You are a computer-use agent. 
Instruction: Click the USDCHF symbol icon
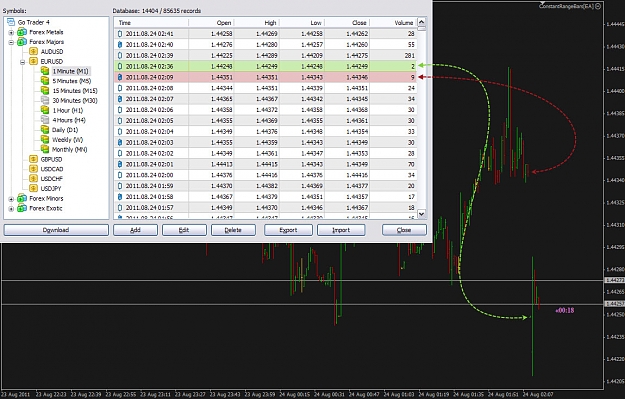[x=33, y=179]
